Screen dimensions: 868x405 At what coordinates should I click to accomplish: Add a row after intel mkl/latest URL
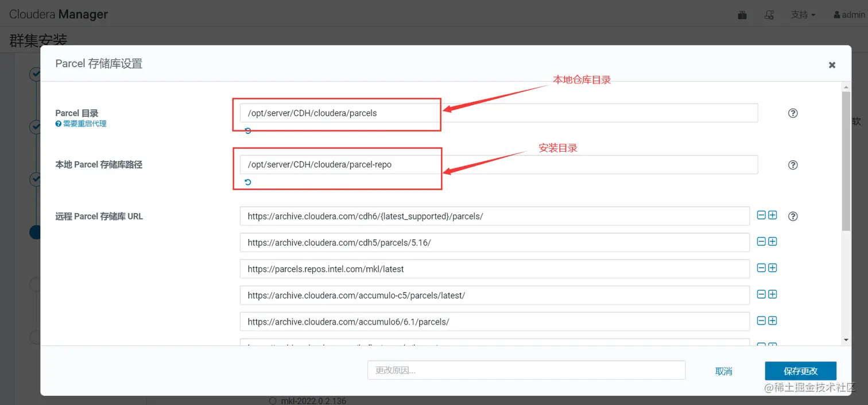tap(773, 268)
